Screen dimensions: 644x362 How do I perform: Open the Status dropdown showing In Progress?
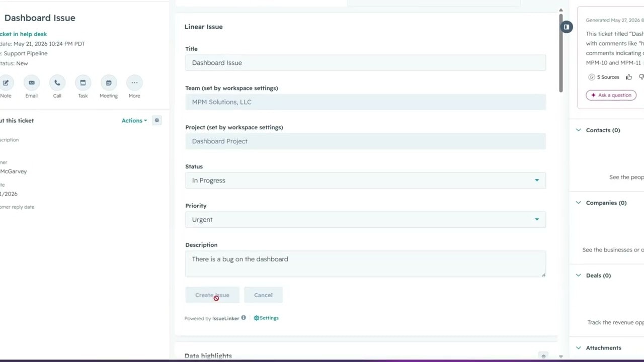[365, 180]
